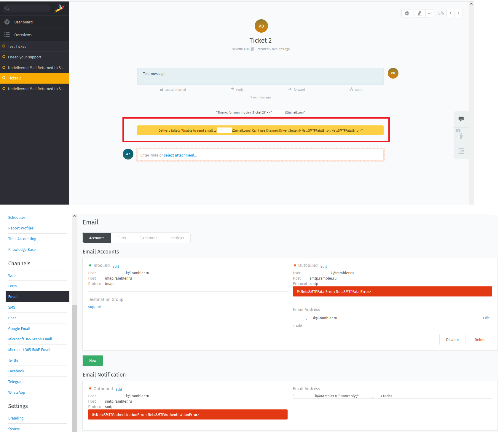This screenshot has width=504, height=437.
Task: Click the Disable account button
Action: pyautogui.click(x=452, y=340)
